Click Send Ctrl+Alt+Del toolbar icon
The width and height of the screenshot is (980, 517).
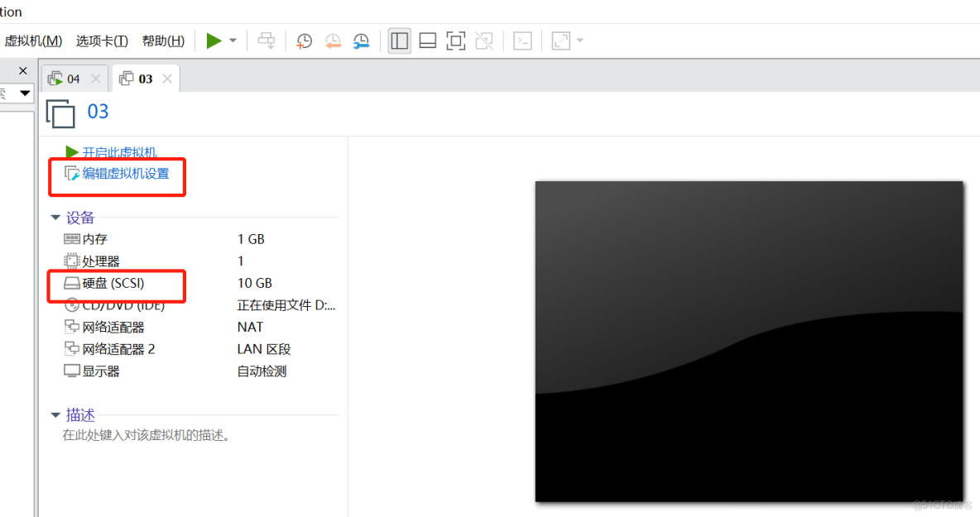pos(267,41)
